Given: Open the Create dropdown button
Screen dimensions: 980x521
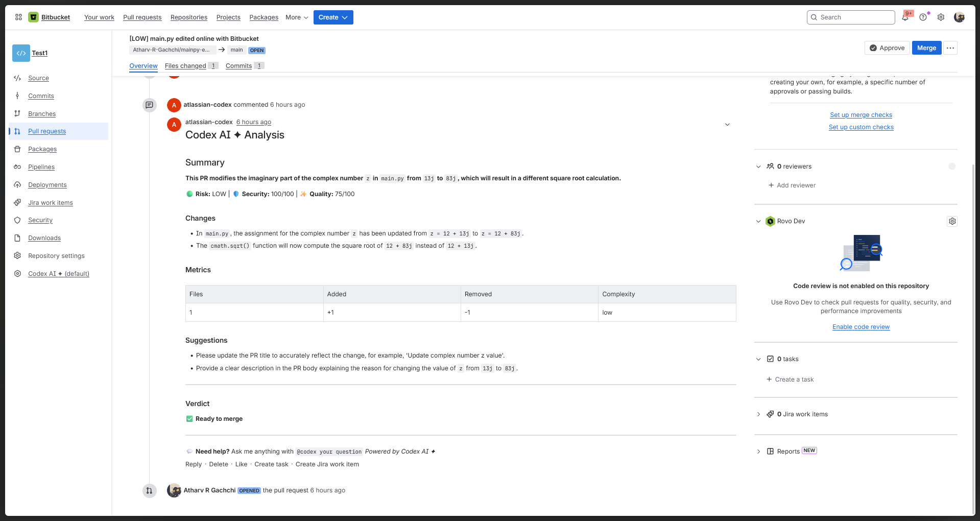Looking at the screenshot, I should click(333, 17).
